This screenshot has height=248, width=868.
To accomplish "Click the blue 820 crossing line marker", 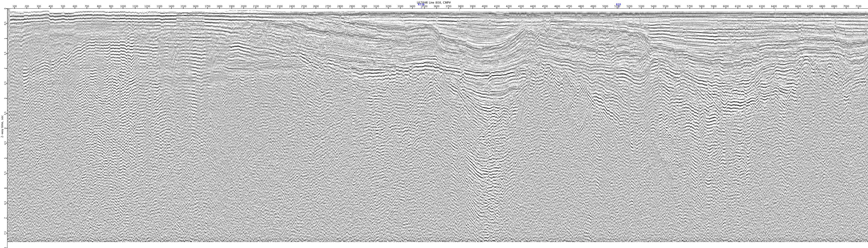I will point(618,4).
